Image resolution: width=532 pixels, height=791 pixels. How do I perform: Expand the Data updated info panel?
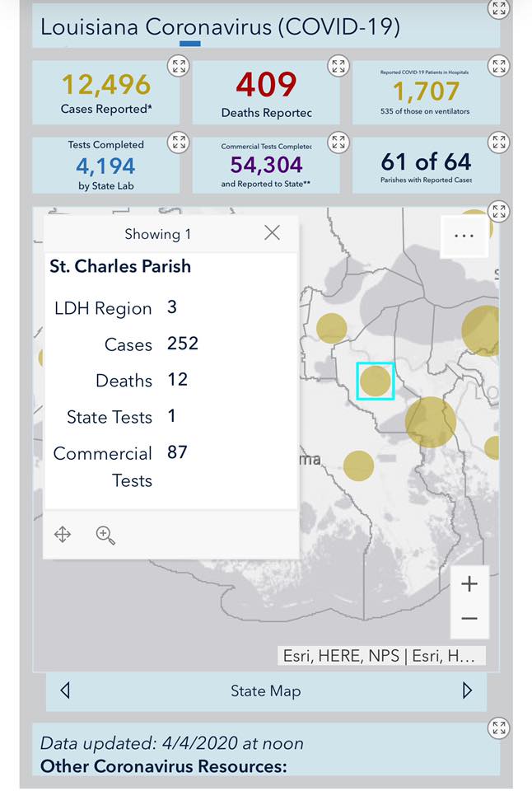pos(499,728)
